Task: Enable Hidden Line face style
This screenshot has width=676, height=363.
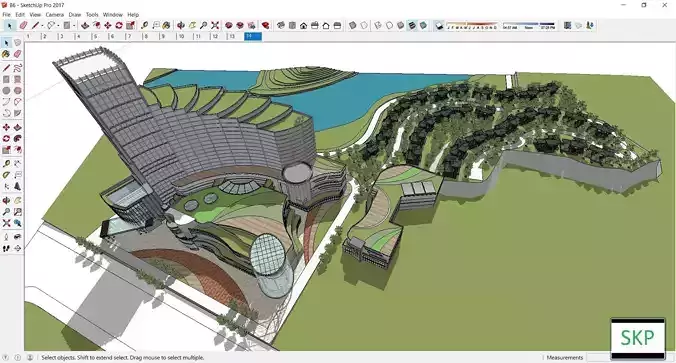Action: pyautogui.click(x=389, y=25)
